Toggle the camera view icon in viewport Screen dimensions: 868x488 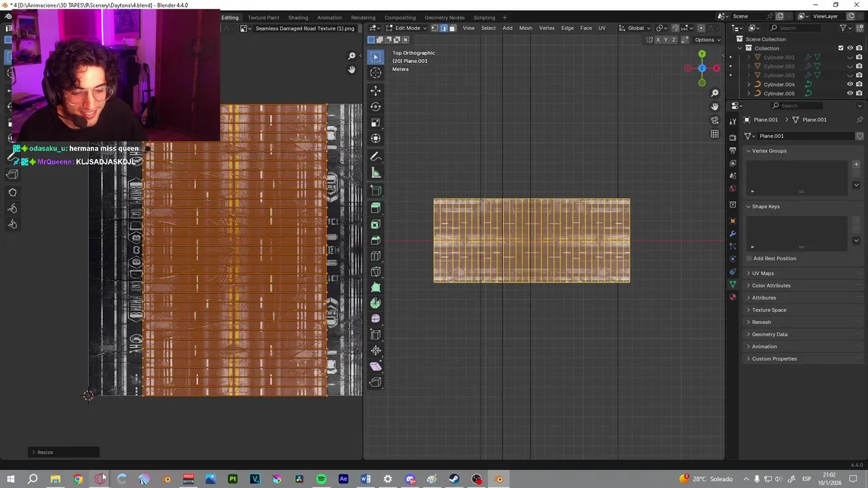point(715,120)
